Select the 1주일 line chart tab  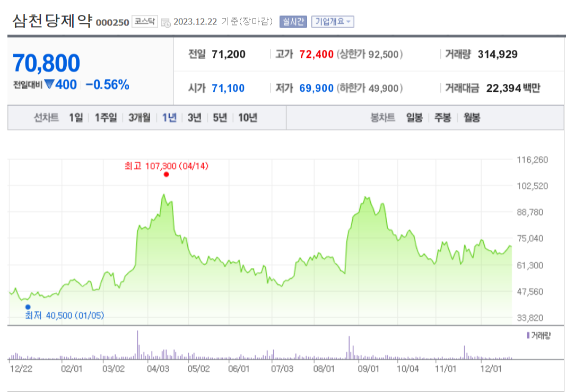point(106,118)
